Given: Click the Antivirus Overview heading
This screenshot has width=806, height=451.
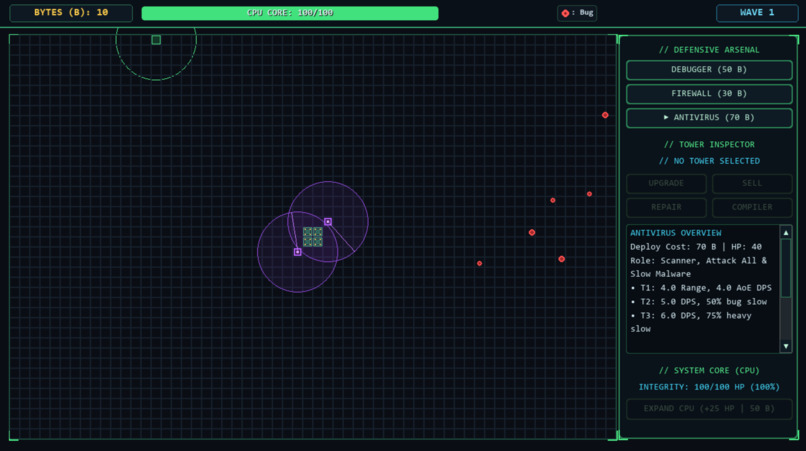Looking at the screenshot, I should (x=675, y=233).
